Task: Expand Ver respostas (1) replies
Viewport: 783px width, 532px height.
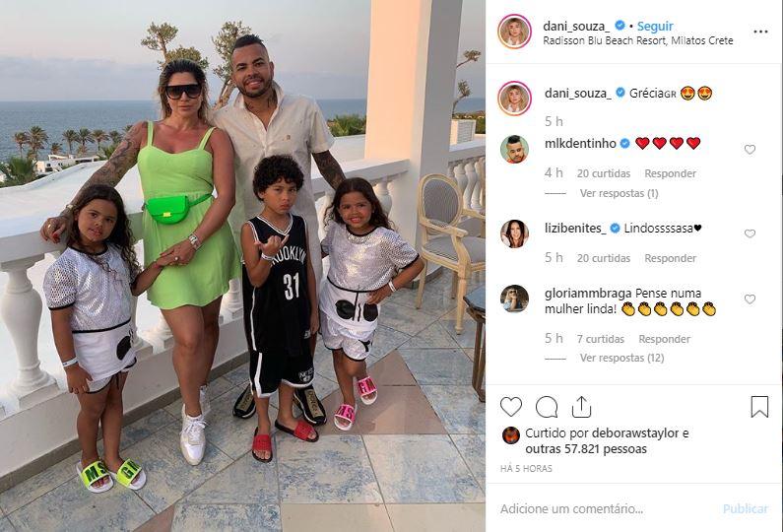Action: 620,193
